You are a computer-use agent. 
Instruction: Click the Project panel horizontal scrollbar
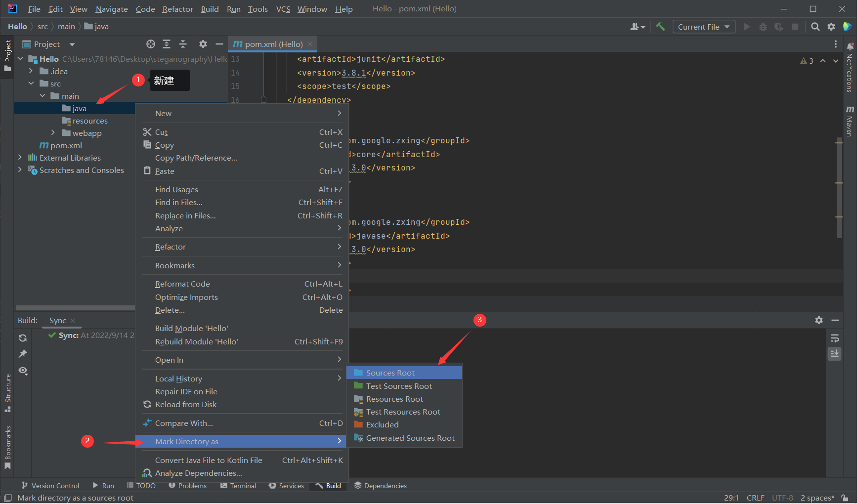75,308
